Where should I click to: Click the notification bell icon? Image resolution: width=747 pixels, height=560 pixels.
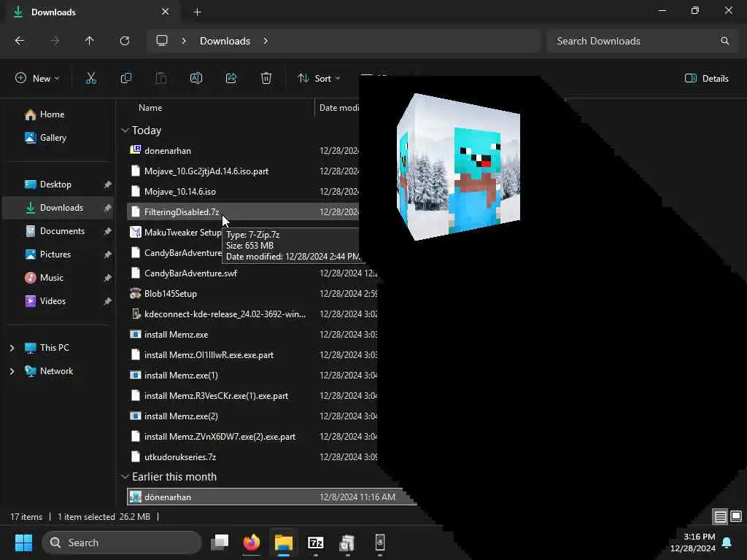[727, 542]
